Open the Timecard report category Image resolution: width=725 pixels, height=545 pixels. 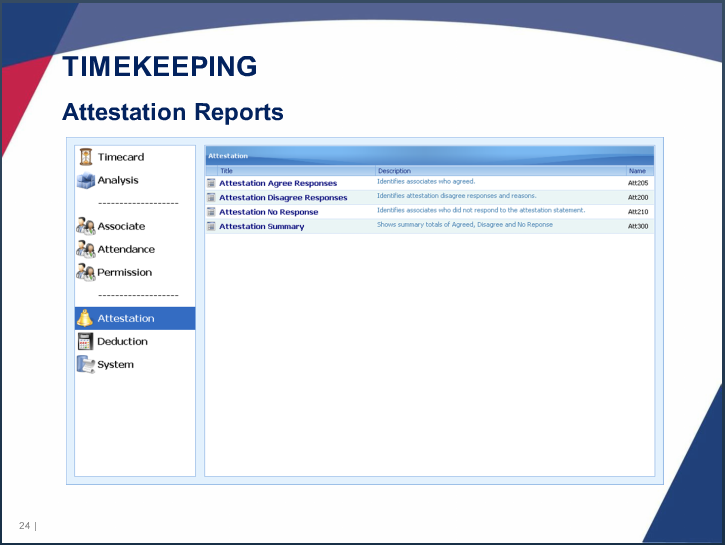[x=120, y=157]
